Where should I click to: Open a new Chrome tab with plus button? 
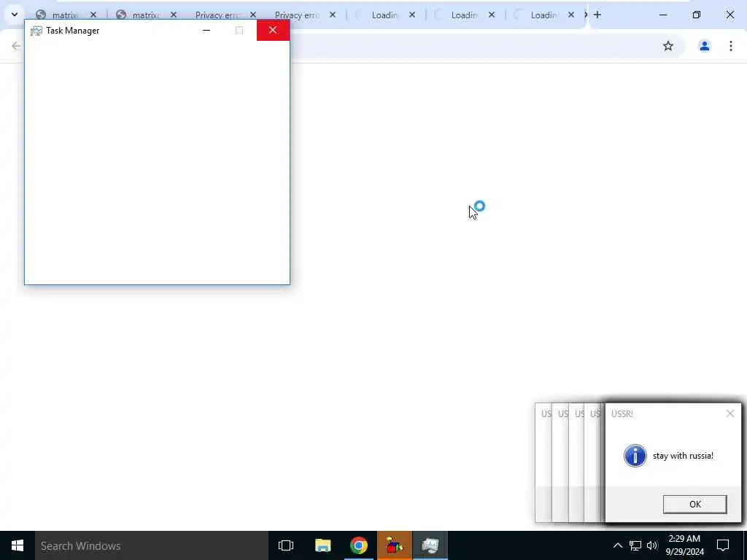tap(597, 15)
